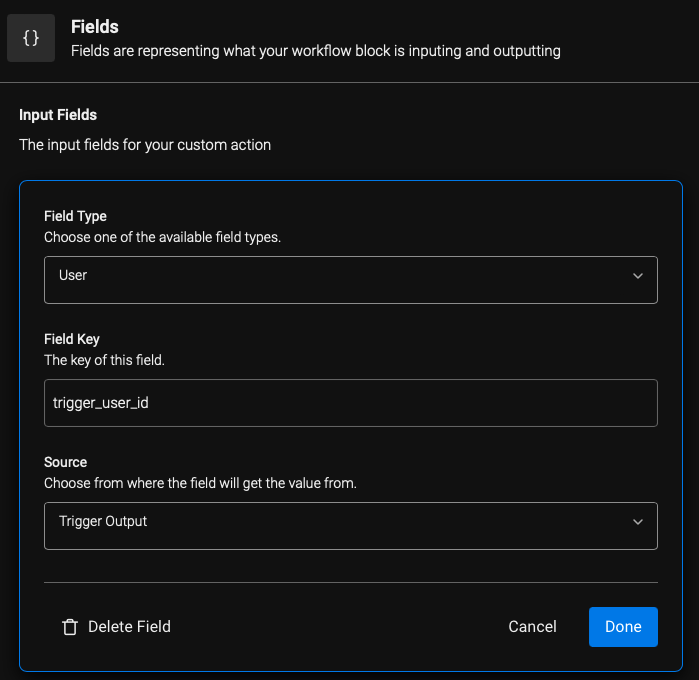Viewport: 699px width, 680px height.
Task: Click the curly braces Fields icon
Action: [x=31, y=38]
